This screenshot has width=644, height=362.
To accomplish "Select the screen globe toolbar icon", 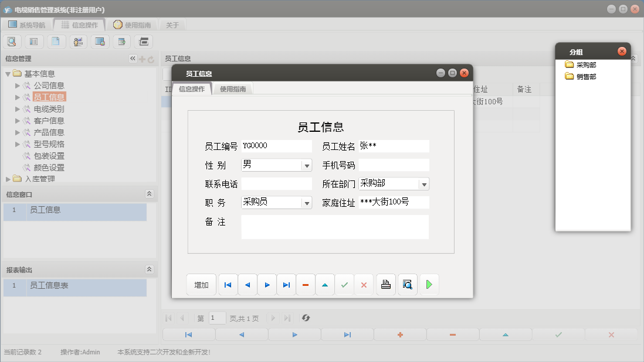I will point(99,41).
